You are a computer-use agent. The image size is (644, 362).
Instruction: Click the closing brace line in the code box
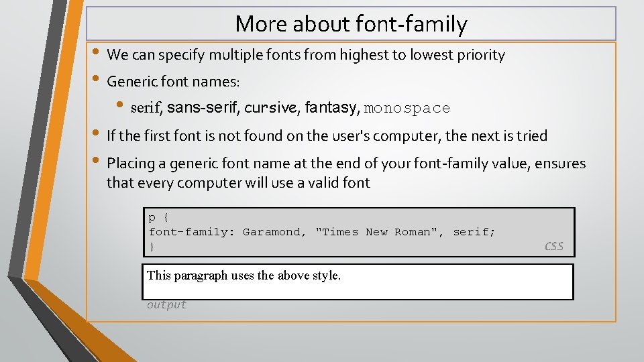(x=152, y=246)
